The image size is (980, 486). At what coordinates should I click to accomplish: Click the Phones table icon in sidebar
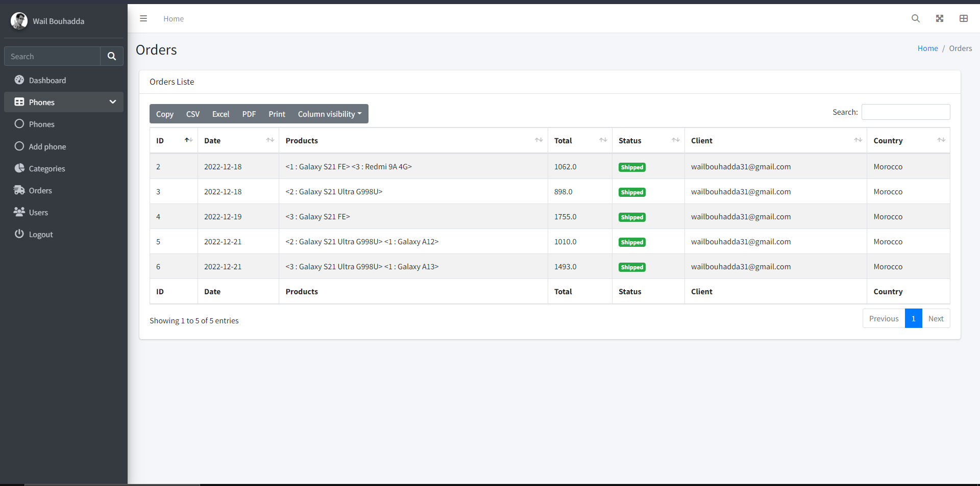[19, 102]
